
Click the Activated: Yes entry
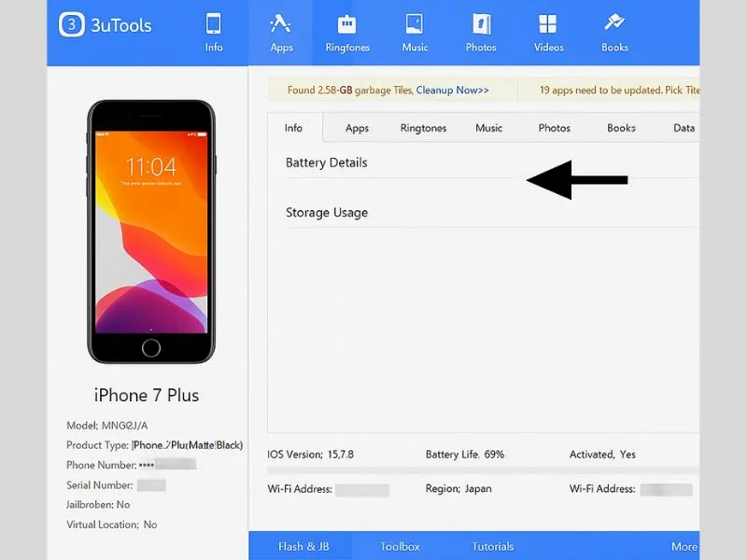click(602, 455)
